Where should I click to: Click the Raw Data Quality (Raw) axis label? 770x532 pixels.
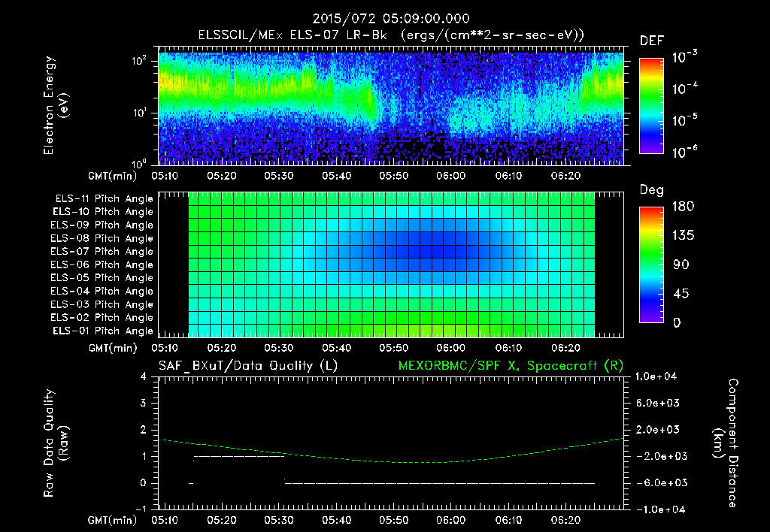56,443
